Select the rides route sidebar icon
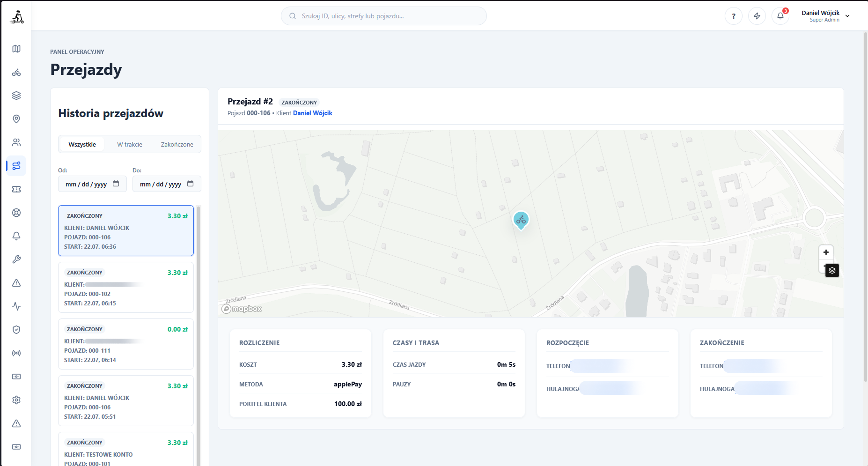 click(x=16, y=166)
